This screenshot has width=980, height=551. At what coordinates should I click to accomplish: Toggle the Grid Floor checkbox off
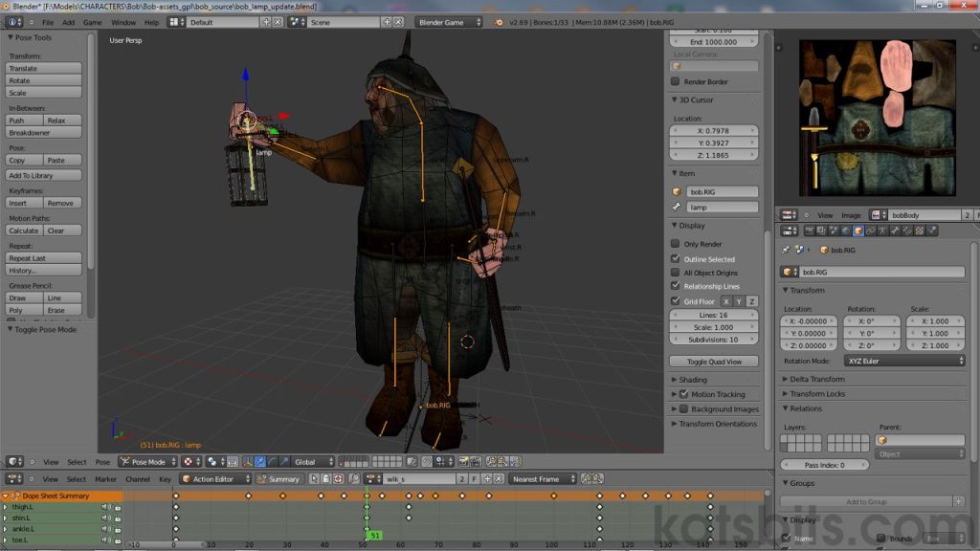point(675,300)
